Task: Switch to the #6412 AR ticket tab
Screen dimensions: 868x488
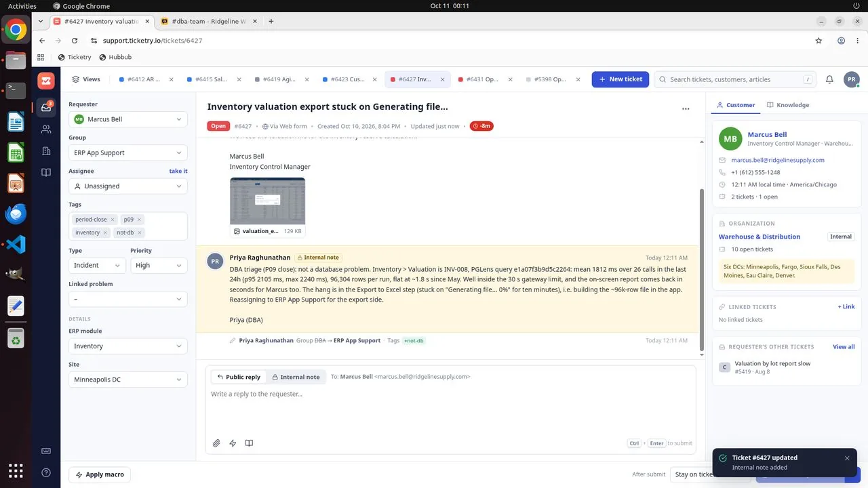Action: point(145,79)
